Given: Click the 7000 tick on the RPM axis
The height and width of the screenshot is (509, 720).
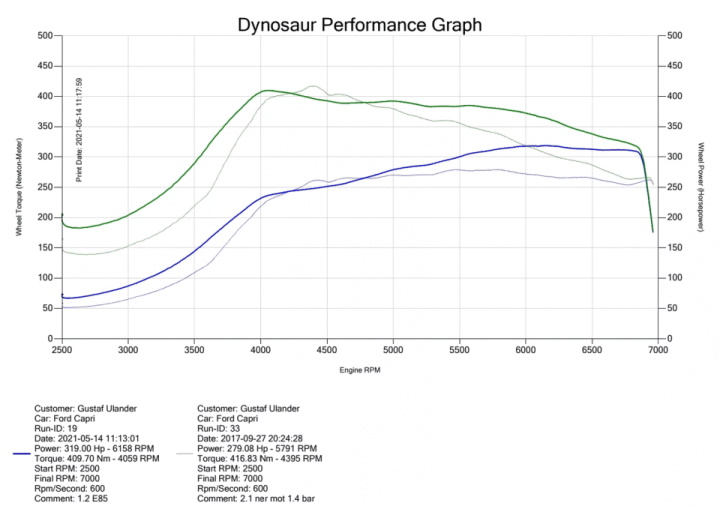Looking at the screenshot, I should point(658,351).
